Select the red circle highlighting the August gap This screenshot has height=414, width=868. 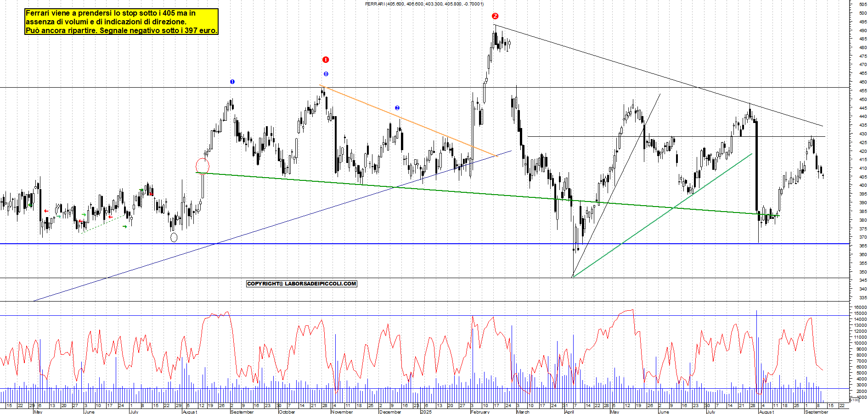coord(203,166)
